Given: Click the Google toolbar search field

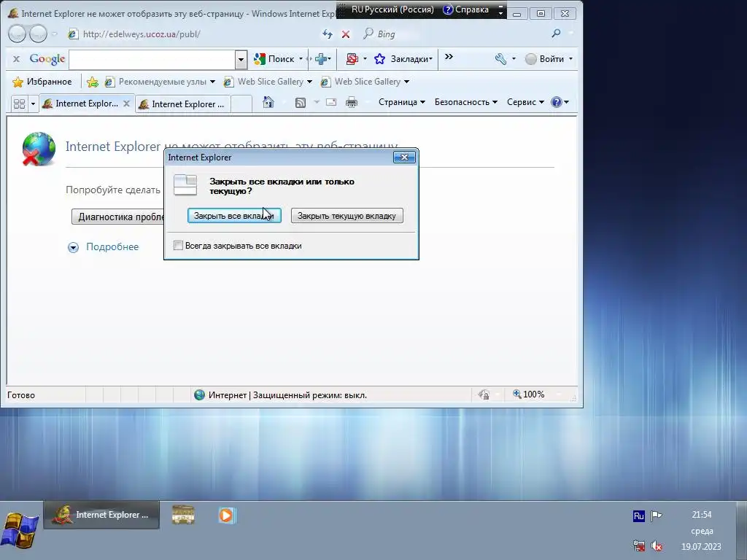Looking at the screenshot, I should [152, 60].
